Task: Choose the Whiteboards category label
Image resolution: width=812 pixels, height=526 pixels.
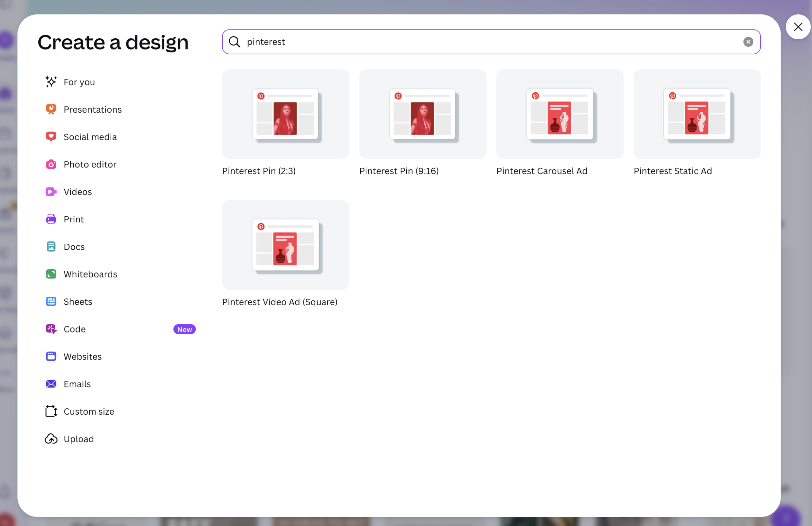Action: [90, 274]
